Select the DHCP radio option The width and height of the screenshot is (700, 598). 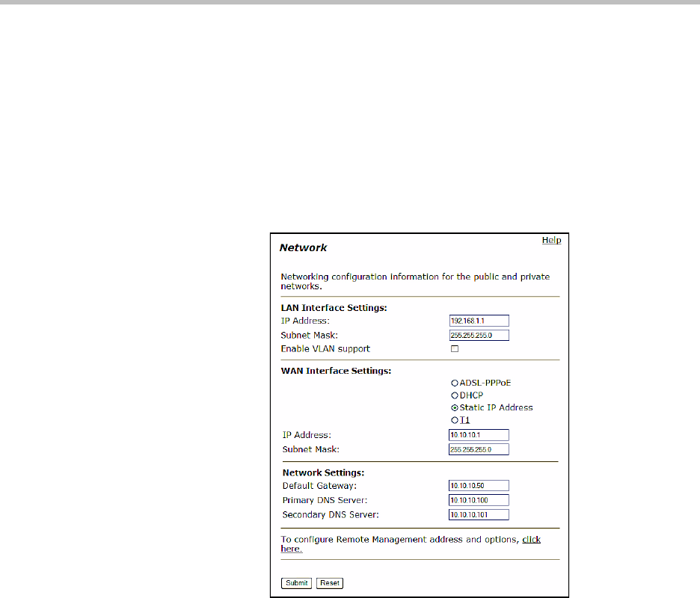455,395
